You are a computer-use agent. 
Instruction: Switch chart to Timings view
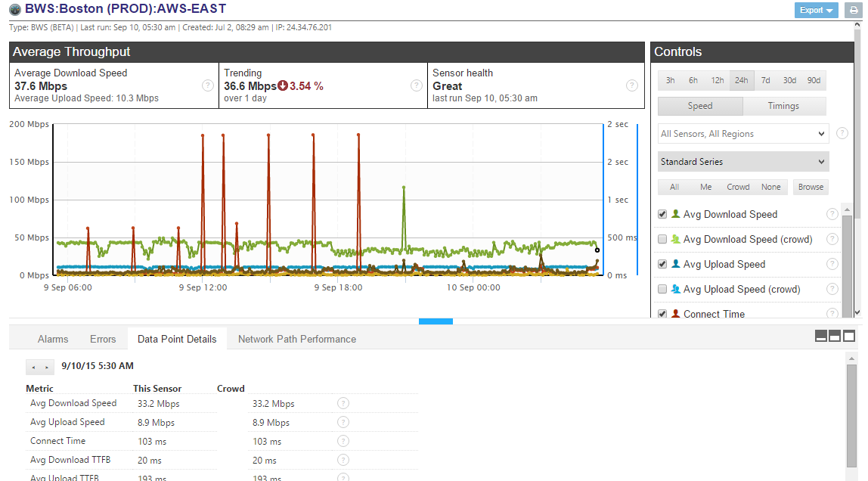point(784,106)
